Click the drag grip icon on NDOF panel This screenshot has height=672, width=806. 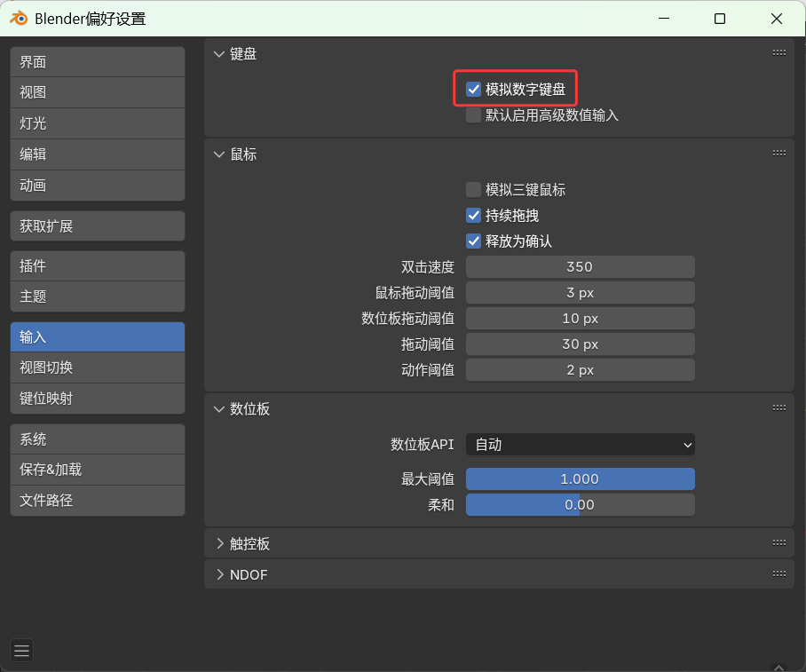click(778, 574)
